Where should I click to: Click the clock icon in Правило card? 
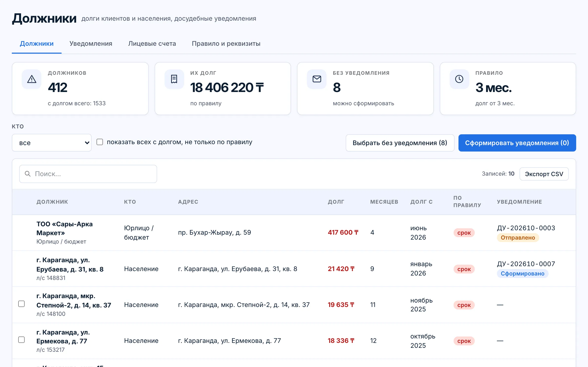pos(459,79)
